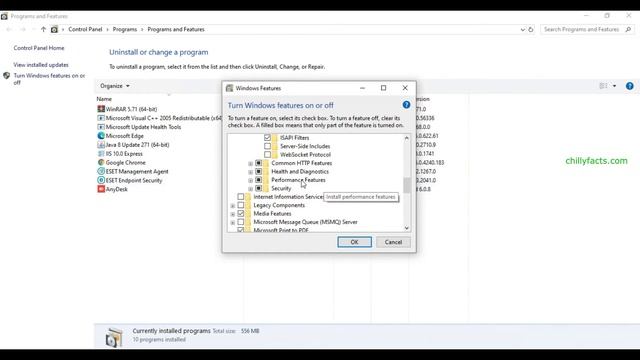Expand the Legacy Components node
This screenshot has height=360, width=640.
click(233, 206)
